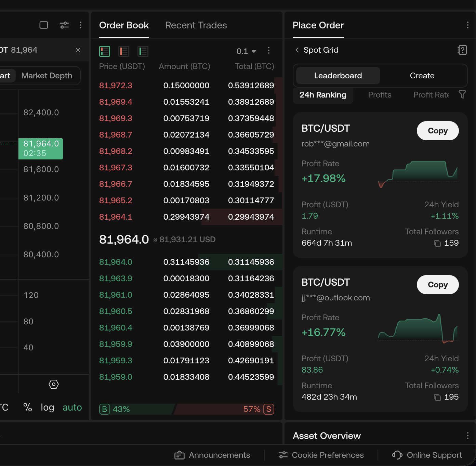This screenshot has width=476, height=466.
Task: Click the Announcements icon in the footer
Action: (x=180, y=455)
